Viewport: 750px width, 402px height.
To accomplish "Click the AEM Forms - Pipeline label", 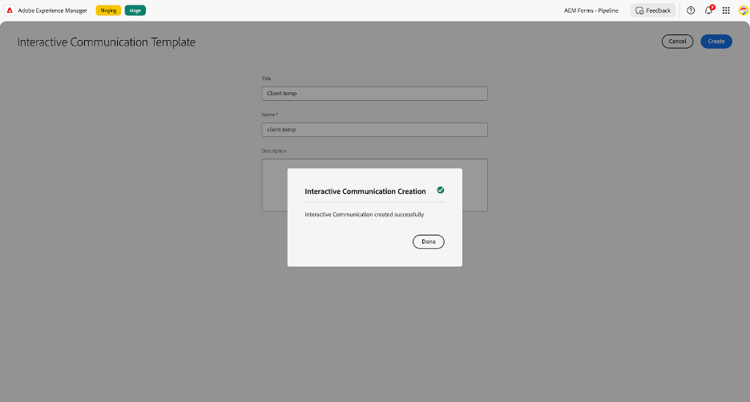I will point(591,11).
